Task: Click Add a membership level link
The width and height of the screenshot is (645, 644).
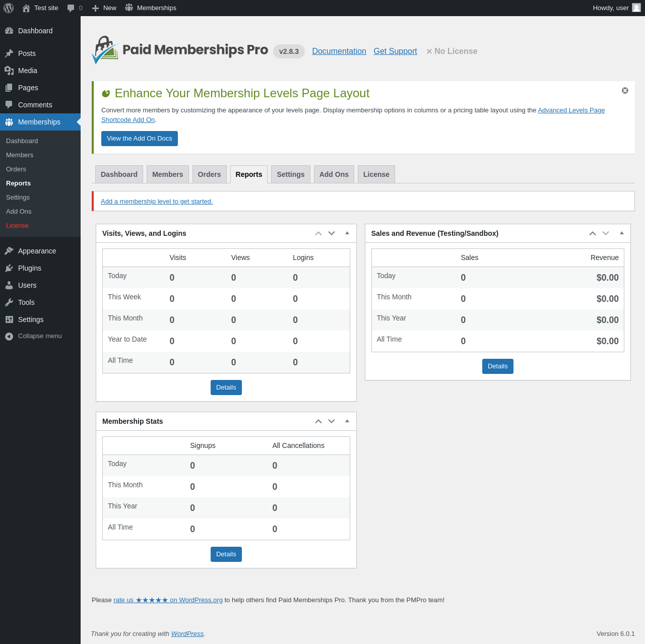Action: click(x=157, y=202)
